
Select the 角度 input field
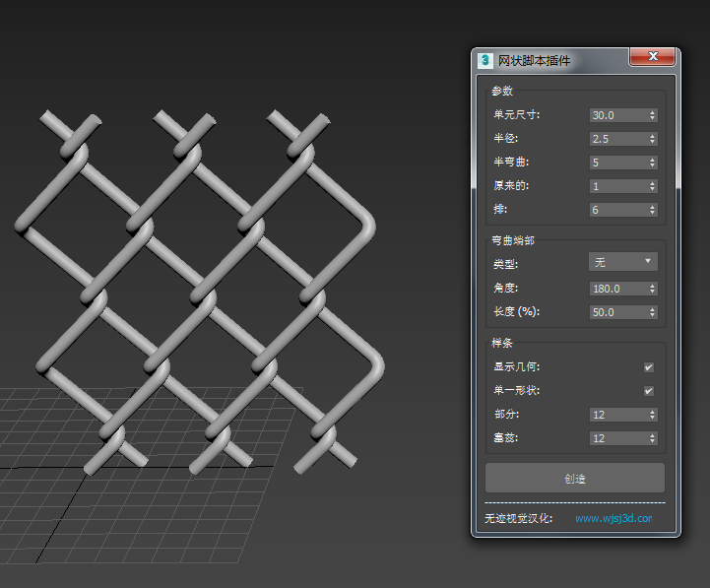coord(616,289)
